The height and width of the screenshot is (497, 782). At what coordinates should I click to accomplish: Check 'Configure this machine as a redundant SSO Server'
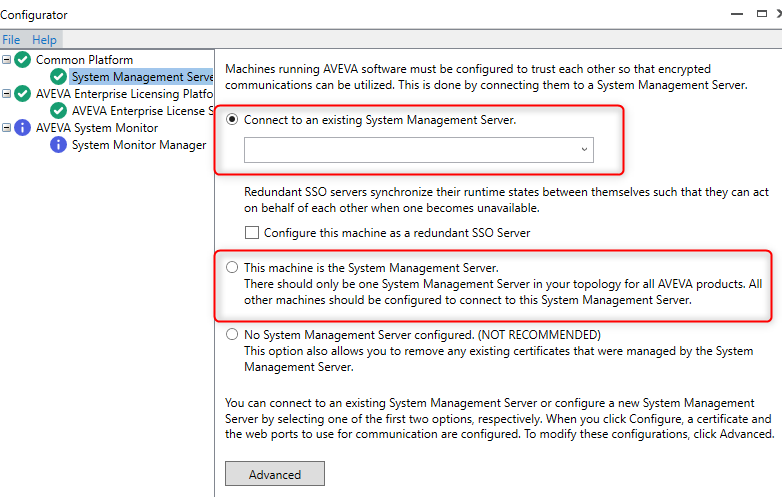point(252,232)
